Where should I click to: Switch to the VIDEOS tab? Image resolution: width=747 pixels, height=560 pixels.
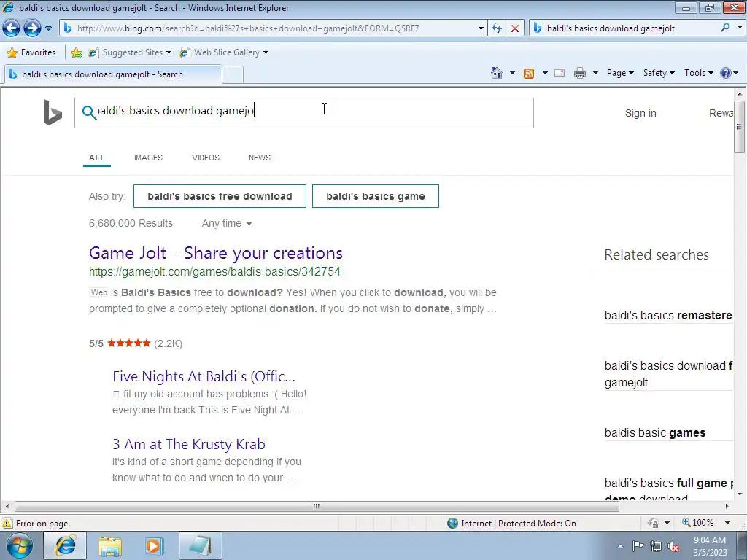tap(205, 157)
